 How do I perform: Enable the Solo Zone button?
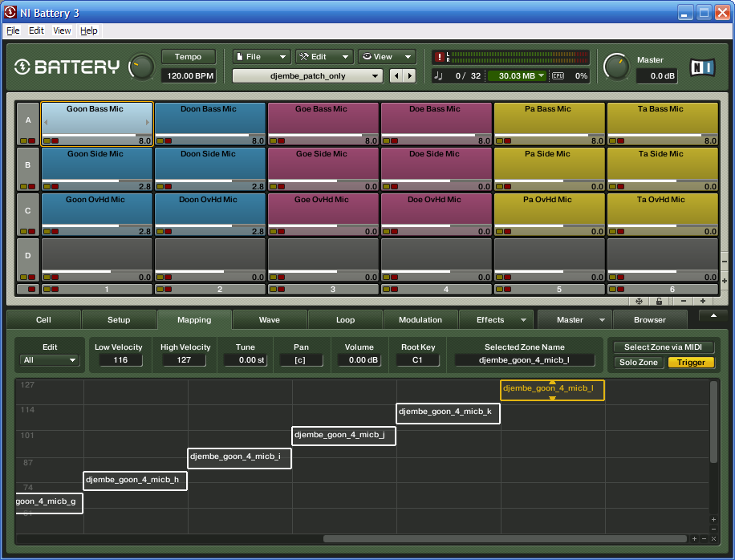coord(639,363)
